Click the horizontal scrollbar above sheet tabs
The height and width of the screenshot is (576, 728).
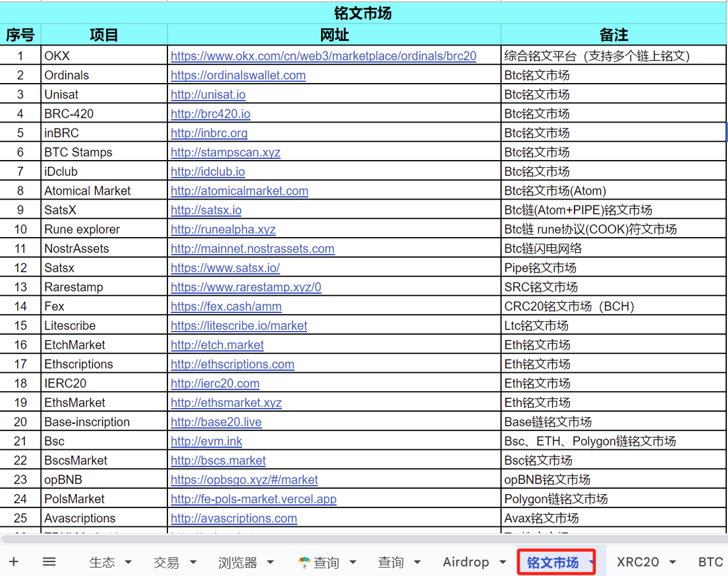coord(364,538)
